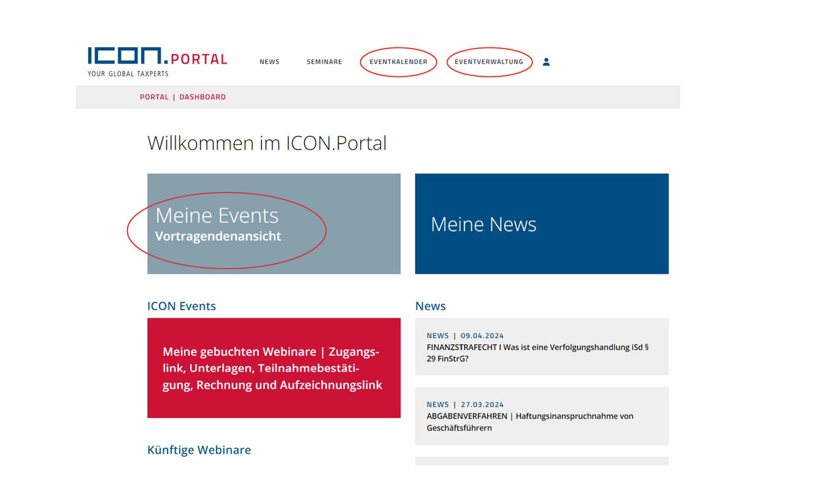Open the user profile icon

(546, 62)
